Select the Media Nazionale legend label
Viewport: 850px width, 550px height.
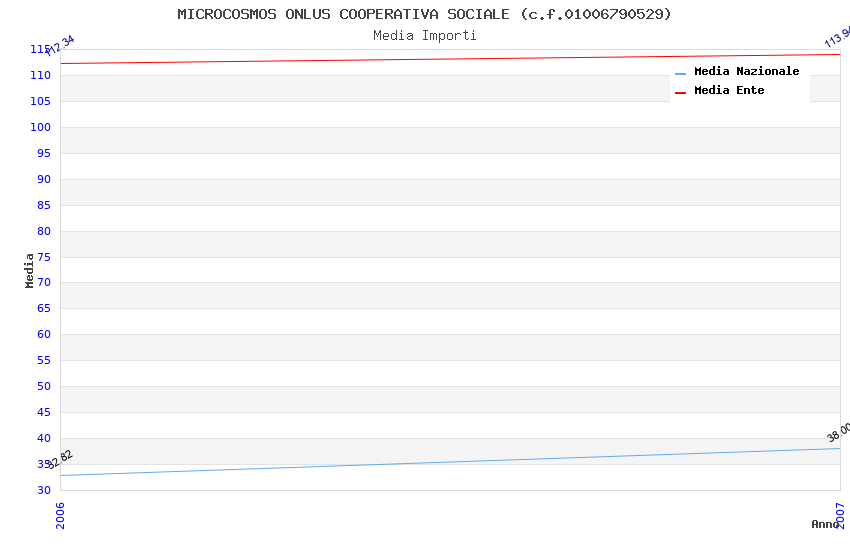(746, 71)
